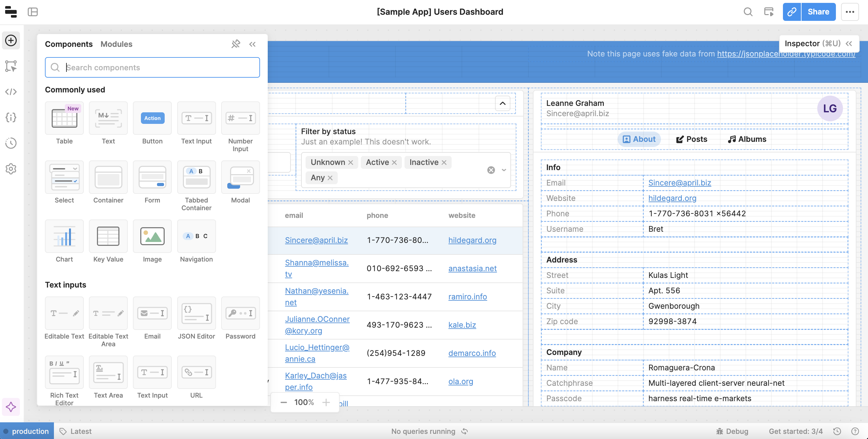868x439 pixels.
Task: Click the preview play icon in top bar
Action: [x=768, y=12]
